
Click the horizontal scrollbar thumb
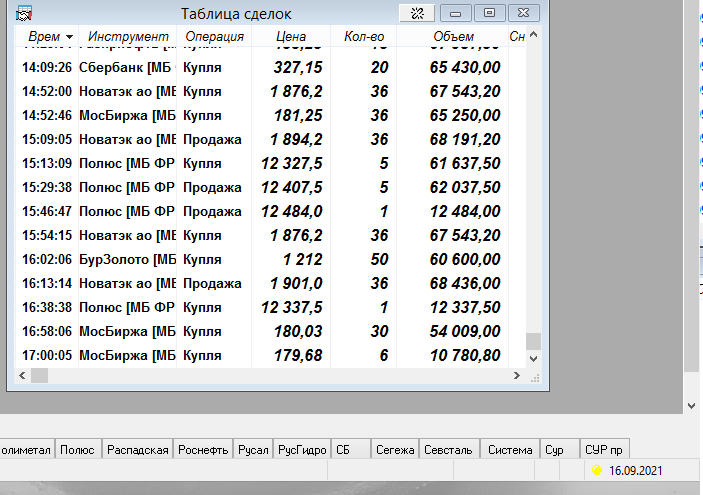click(x=39, y=375)
